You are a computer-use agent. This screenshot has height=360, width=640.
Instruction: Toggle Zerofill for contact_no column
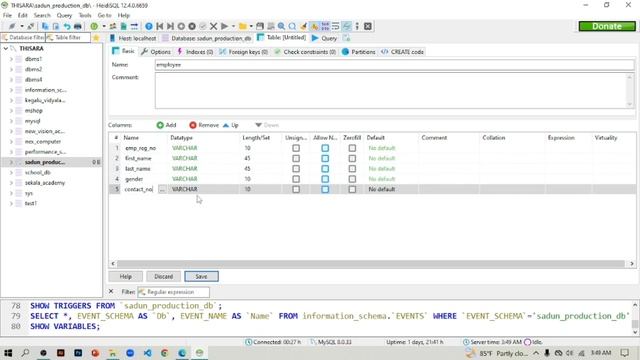(352, 189)
